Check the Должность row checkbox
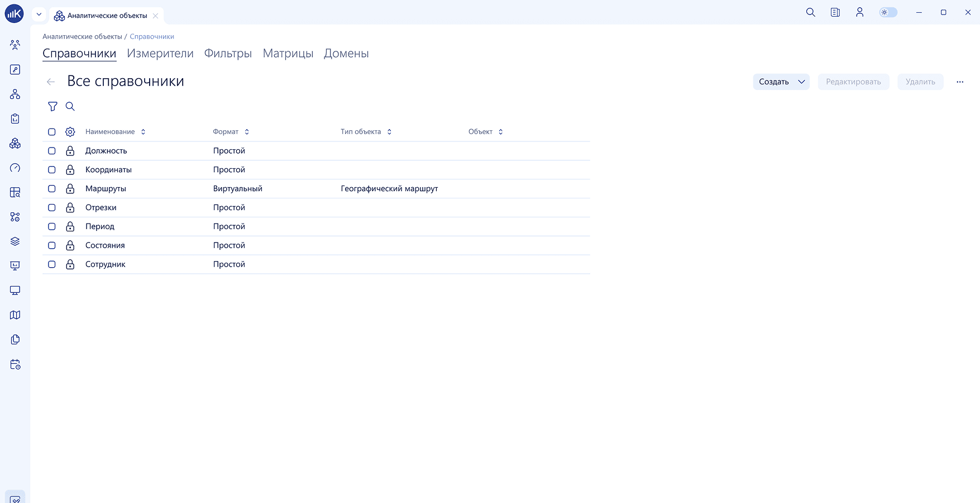 coord(52,151)
